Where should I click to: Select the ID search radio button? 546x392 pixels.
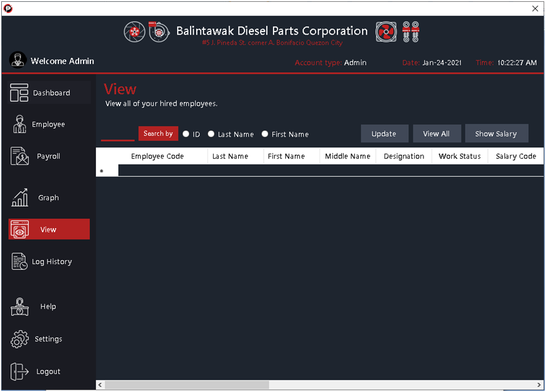[185, 134]
